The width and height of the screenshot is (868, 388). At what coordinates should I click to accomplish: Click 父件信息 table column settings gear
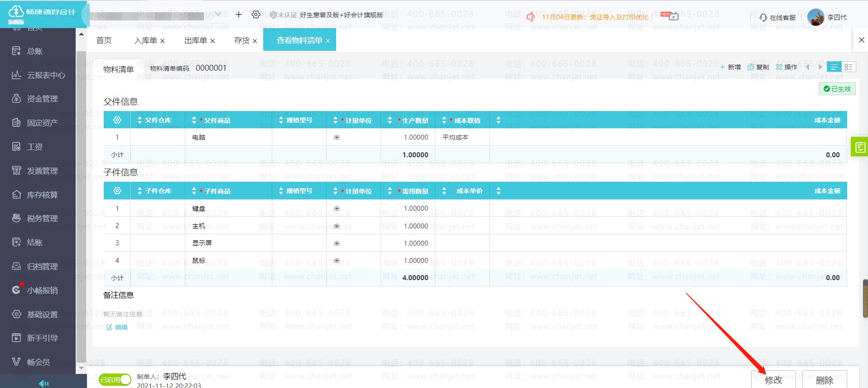117,120
